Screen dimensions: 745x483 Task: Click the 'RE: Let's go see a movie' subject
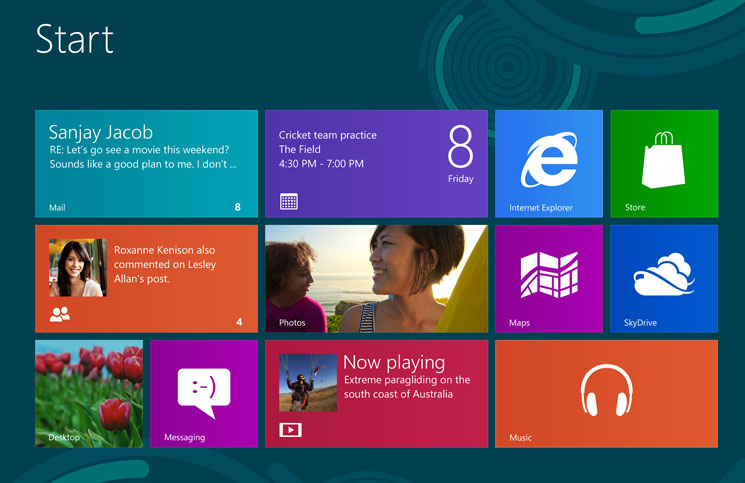click(139, 150)
